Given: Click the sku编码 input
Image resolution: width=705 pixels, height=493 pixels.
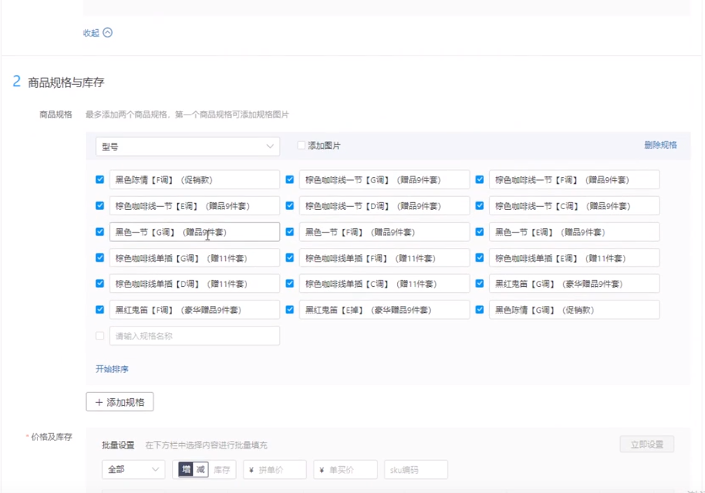Looking at the screenshot, I should coord(416,469).
